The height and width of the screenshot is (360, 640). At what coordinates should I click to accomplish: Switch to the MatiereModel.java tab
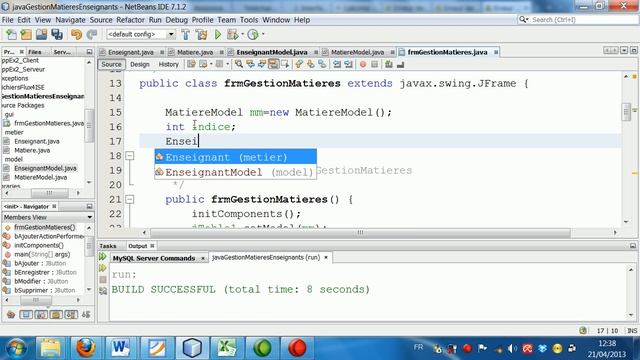pos(357,52)
